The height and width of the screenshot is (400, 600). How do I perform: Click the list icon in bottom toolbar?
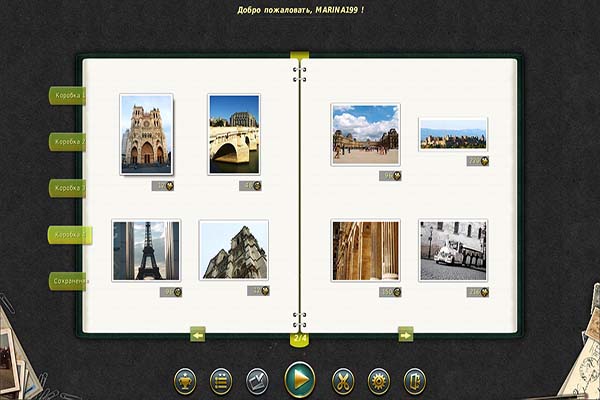coord(221,381)
